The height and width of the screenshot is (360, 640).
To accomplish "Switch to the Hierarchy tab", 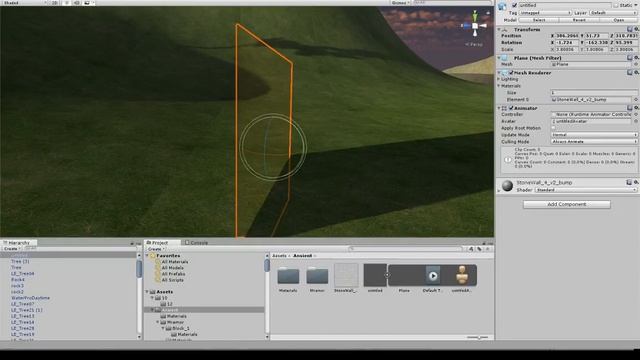I will click(19, 242).
